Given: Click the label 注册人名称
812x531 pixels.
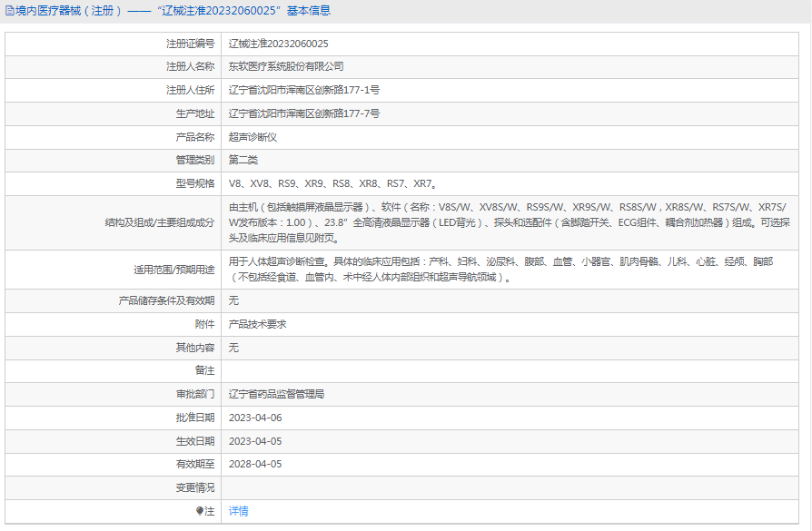Looking at the screenshot, I should (x=190, y=66).
